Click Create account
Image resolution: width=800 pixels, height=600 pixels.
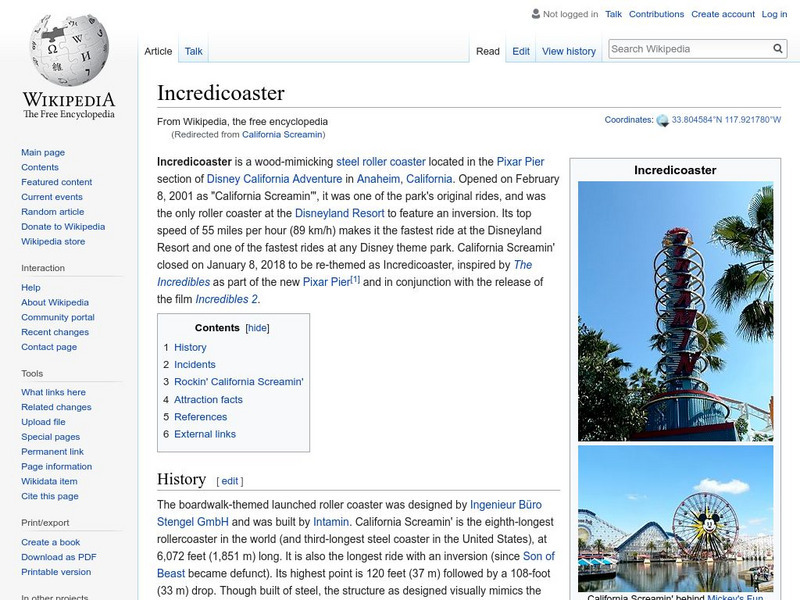click(723, 14)
